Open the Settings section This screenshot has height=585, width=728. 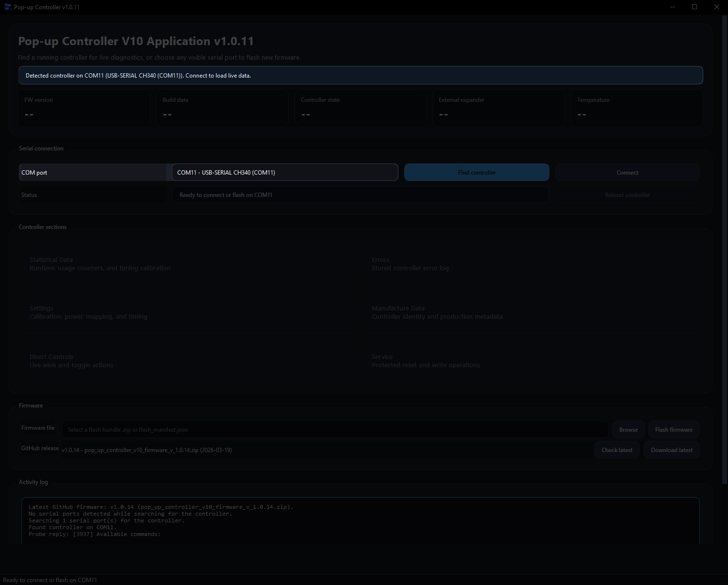click(x=189, y=312)
